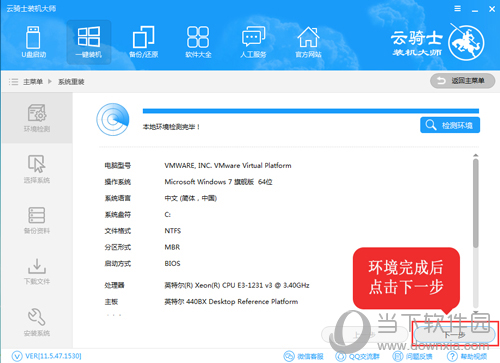Viewport: 500px width, 363px height.
Task: Click the version V badge icon
Action: (x=17, y=356)
